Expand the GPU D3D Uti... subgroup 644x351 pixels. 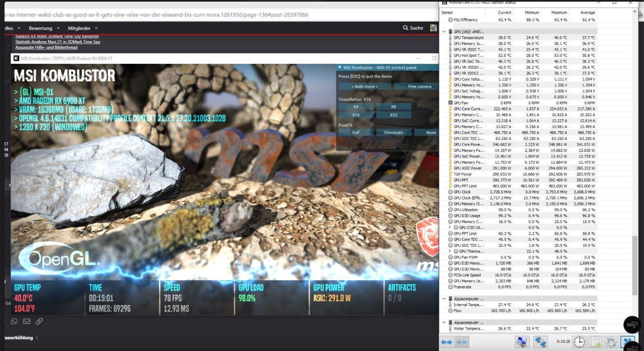[x=450, y=228]
